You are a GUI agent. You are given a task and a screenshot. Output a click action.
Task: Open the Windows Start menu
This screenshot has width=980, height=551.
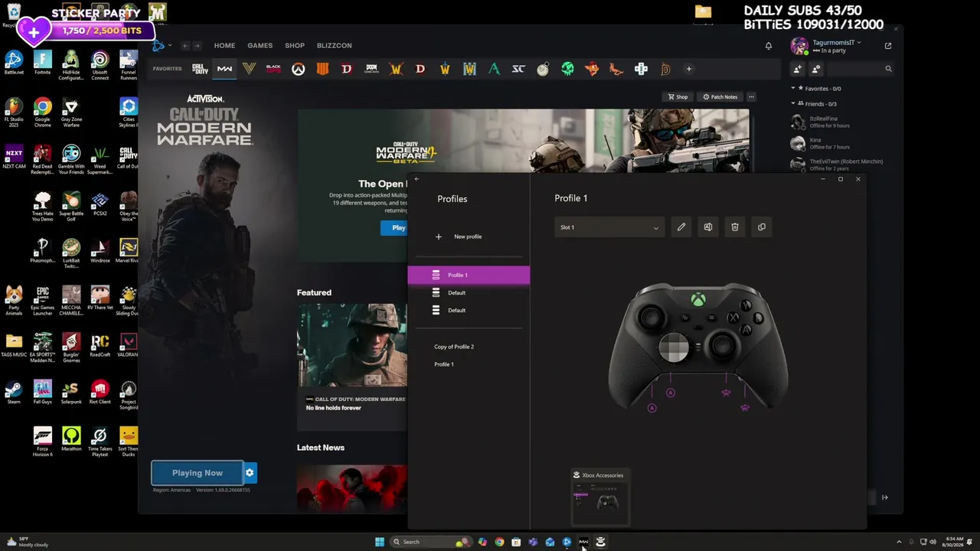(x=379, y=542)
